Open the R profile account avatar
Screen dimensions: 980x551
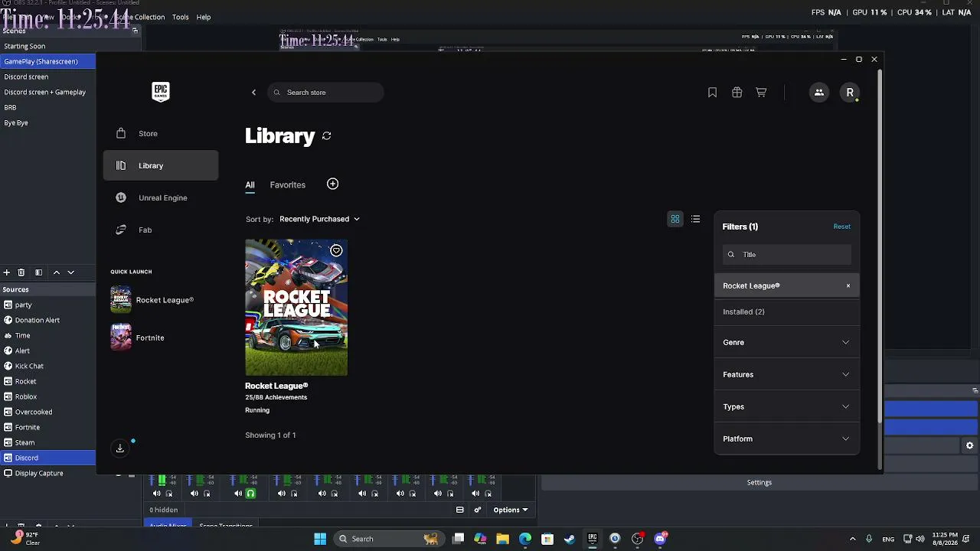850,93
